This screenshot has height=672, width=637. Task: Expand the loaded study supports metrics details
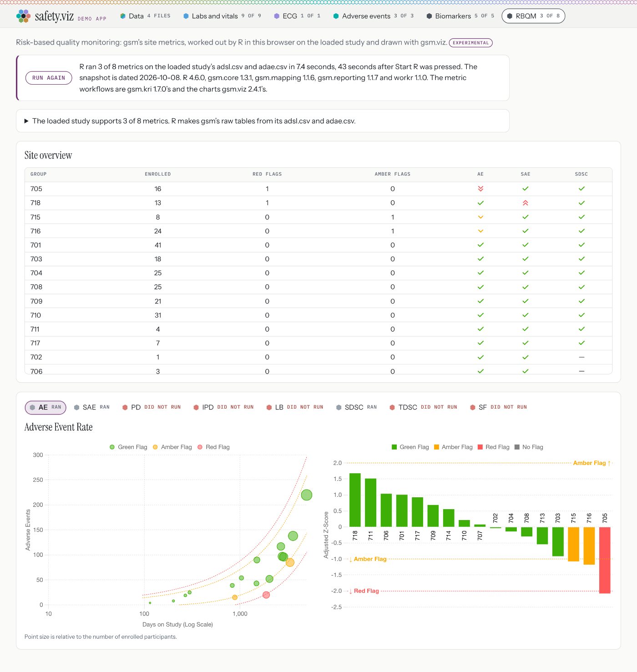pos(263,121)
